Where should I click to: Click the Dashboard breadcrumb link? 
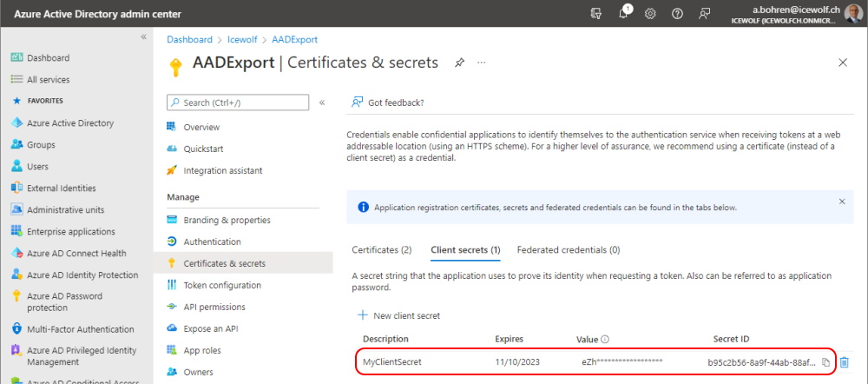point(189,39)
